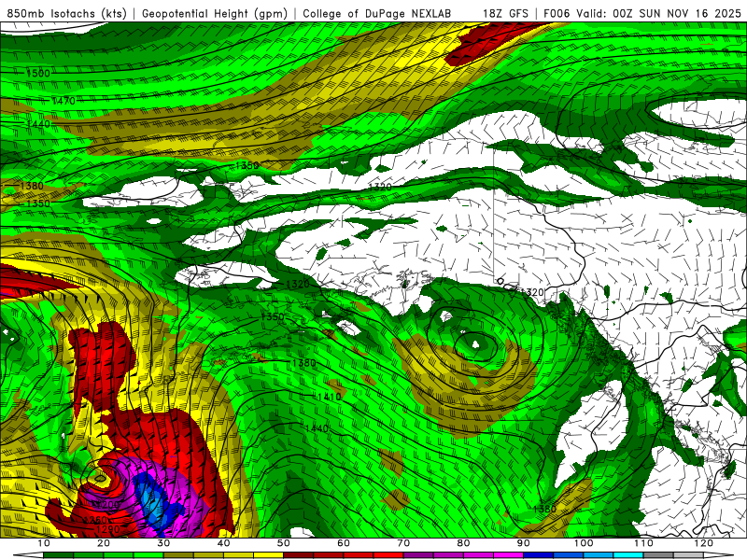Click the "18Z GFS" model run label
This screenshot has height=560, width=747.
pyautogui.click(x=505, y=14)
